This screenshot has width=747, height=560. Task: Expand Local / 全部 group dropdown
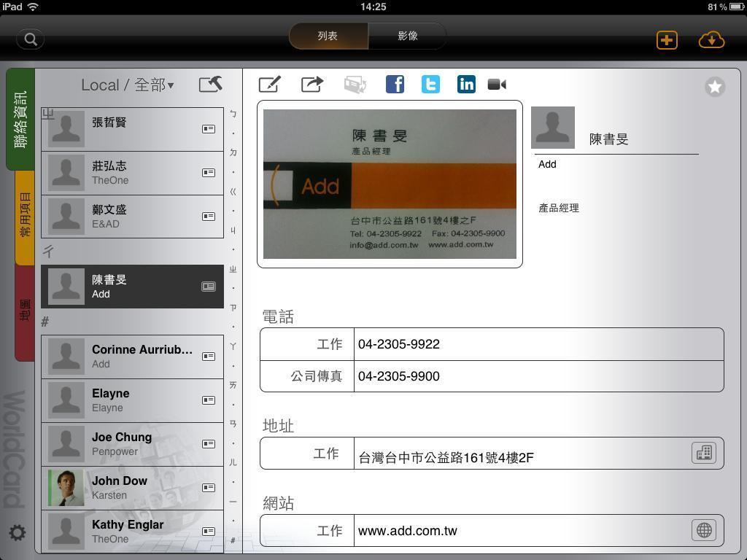[128, 85]
